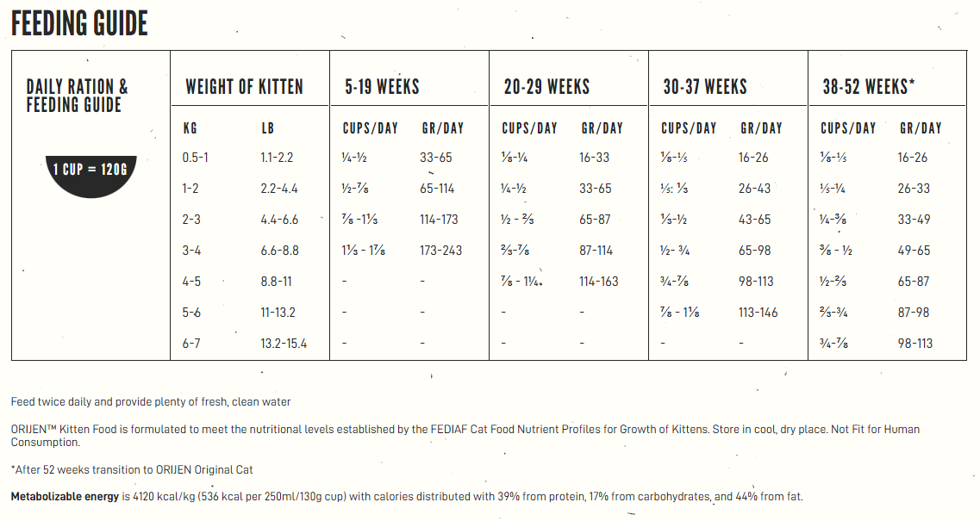This screenshot has height=521, width=980.
Task: Click the "113-146" grams per day value
Action: tap(758, 313)
